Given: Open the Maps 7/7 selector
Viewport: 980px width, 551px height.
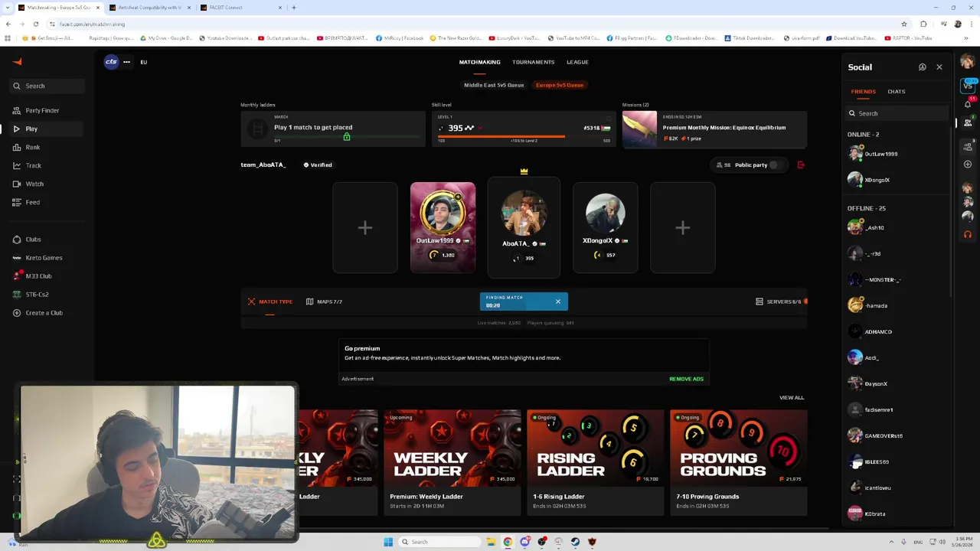Looking at the screenshot, I should [324, 302].
